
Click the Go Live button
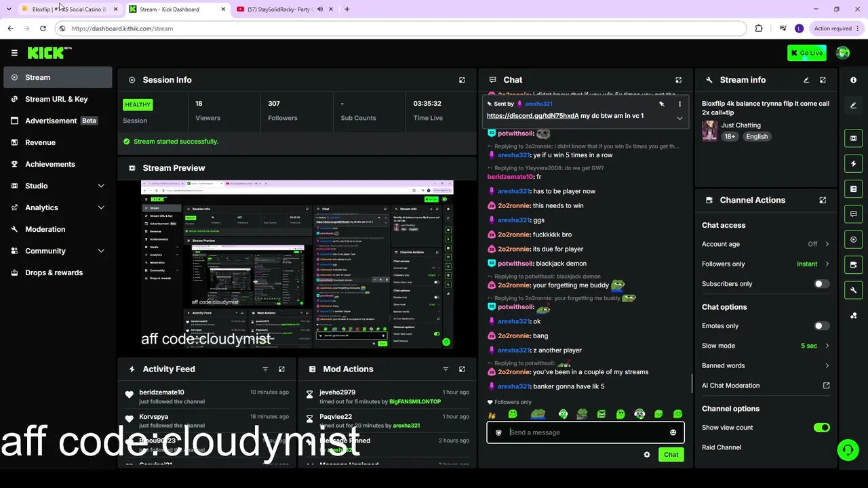(x=806, y=53)
